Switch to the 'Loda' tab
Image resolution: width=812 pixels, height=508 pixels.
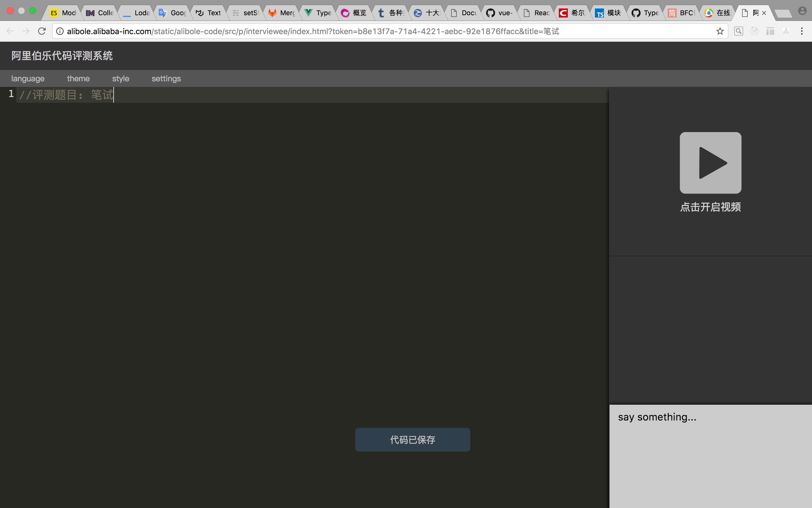(136, 13)
